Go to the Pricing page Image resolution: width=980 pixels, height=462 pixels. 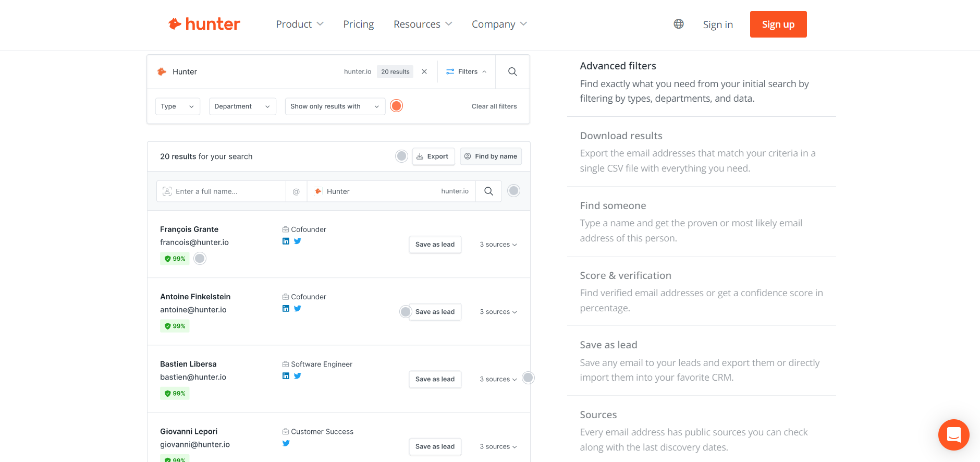coord(358,25)
